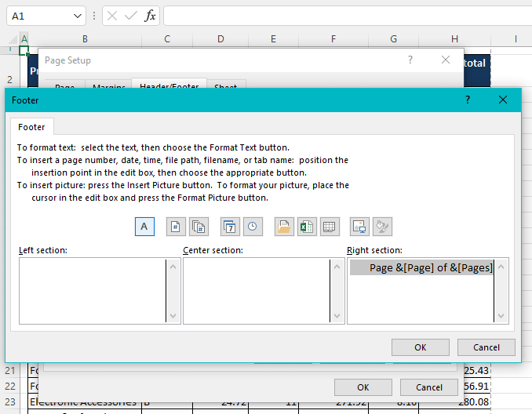The width and height of the screenshot is (532, 414).
Task: Click OK in the Page Setup dialog
Action: [363, 387]
